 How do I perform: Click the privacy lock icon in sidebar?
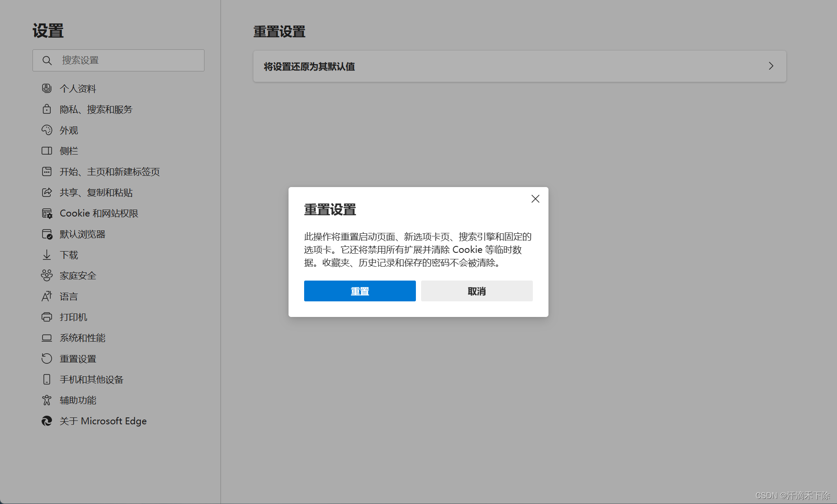coord(47,109)
